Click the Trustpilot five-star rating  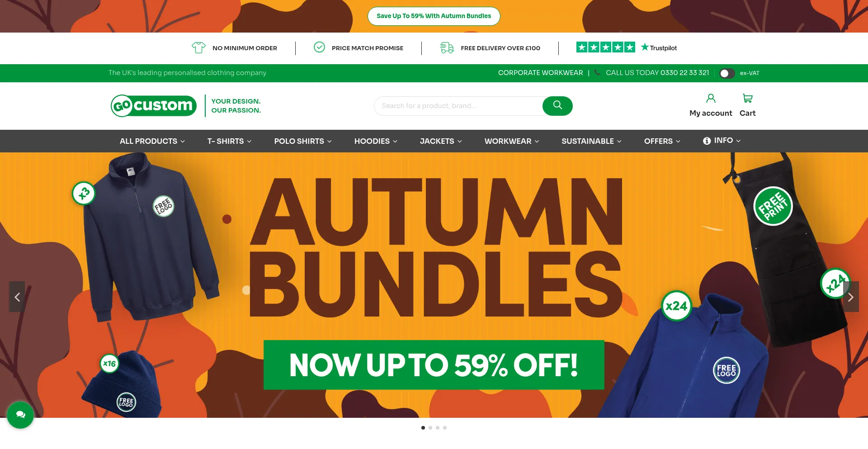point(605,47)
